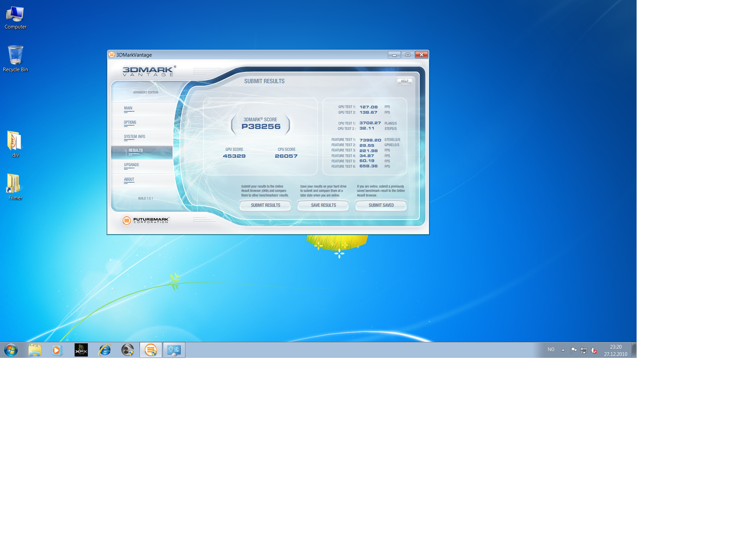Open the network tray icon

coord(584,350)
